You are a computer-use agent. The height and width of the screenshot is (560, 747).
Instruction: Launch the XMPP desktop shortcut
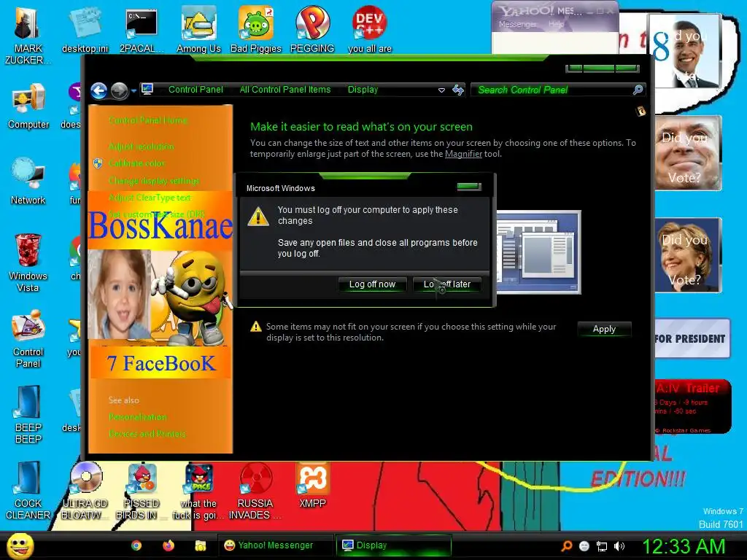(312, 485)
